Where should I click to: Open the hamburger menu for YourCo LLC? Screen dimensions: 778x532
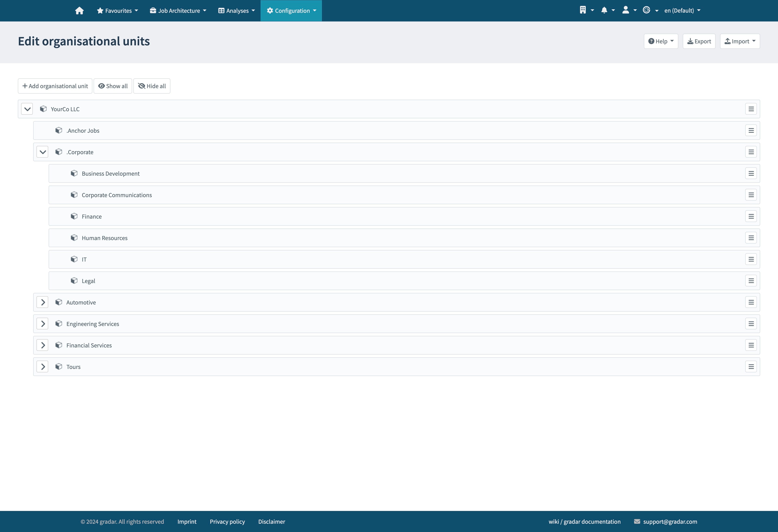[751, 109]
